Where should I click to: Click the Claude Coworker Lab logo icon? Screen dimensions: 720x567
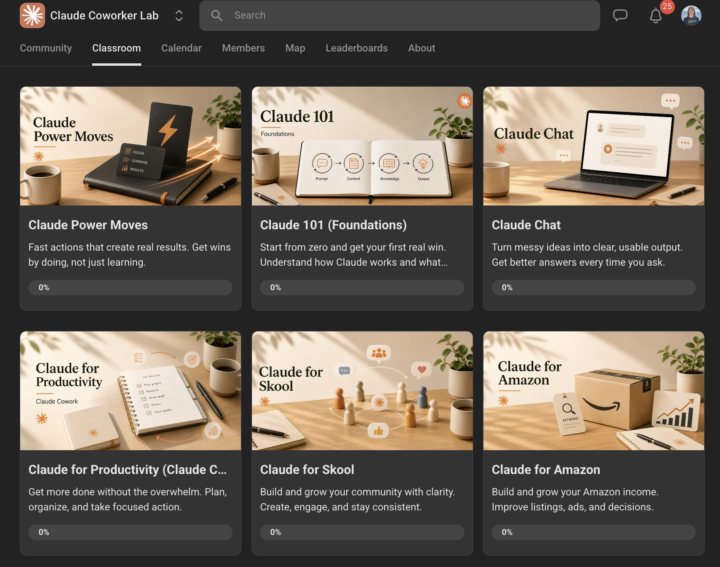point(32,15)
